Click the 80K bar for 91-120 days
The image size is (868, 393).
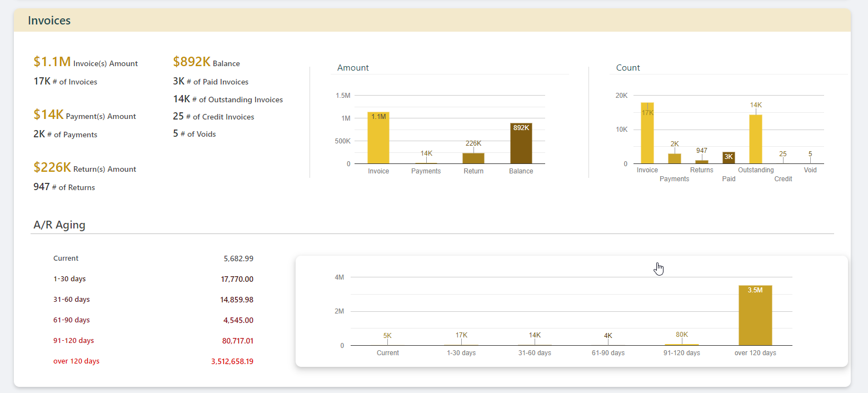(681, 344)
